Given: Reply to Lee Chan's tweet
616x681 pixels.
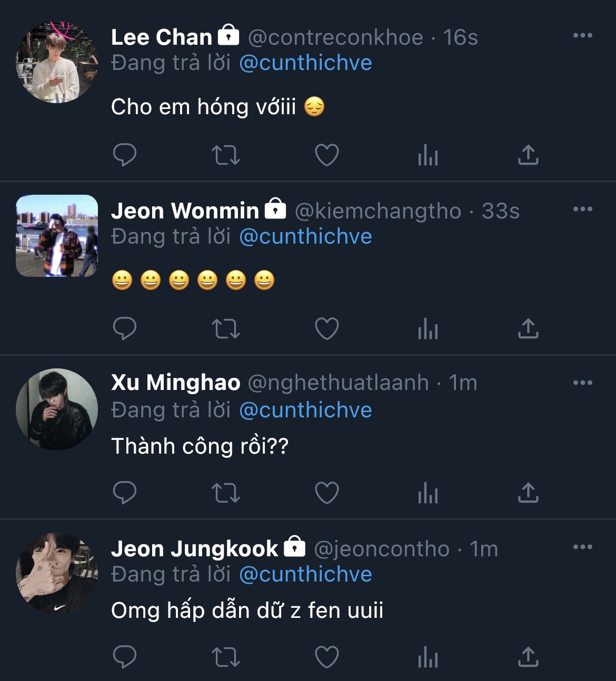Looking at the screenshot, I should pos(125,155).
